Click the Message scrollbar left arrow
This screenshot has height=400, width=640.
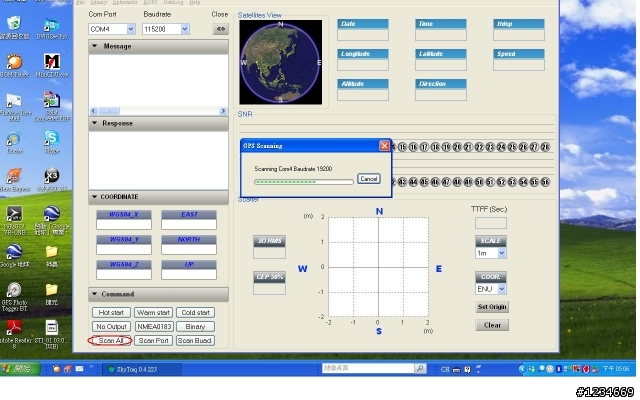pos(93,111)
